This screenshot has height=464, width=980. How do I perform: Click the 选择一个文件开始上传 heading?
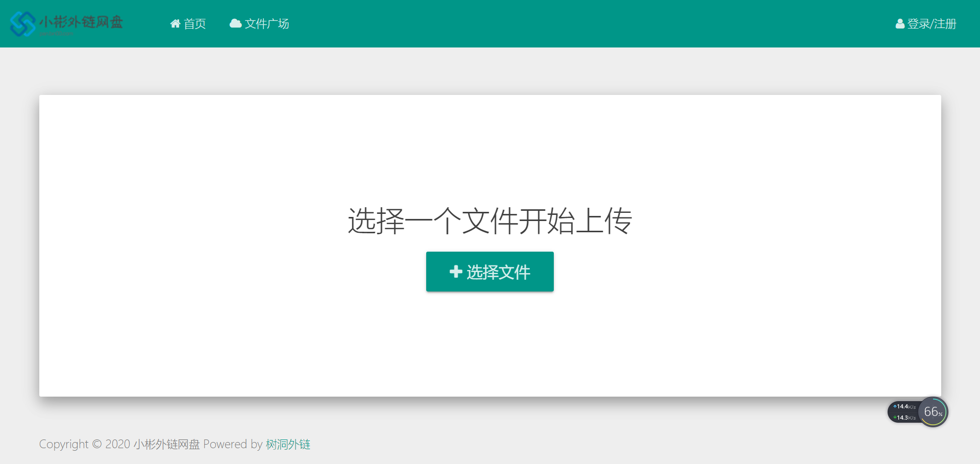pos(489,221)
